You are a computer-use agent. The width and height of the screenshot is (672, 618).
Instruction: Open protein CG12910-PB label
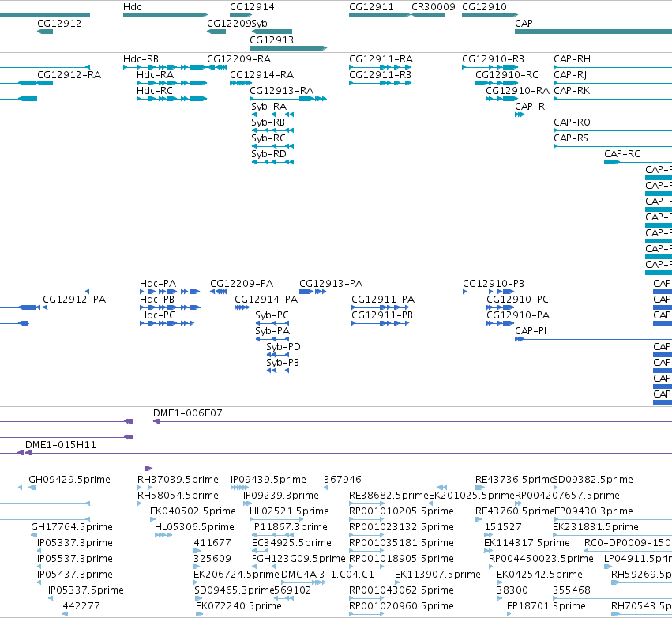(494, 284)
